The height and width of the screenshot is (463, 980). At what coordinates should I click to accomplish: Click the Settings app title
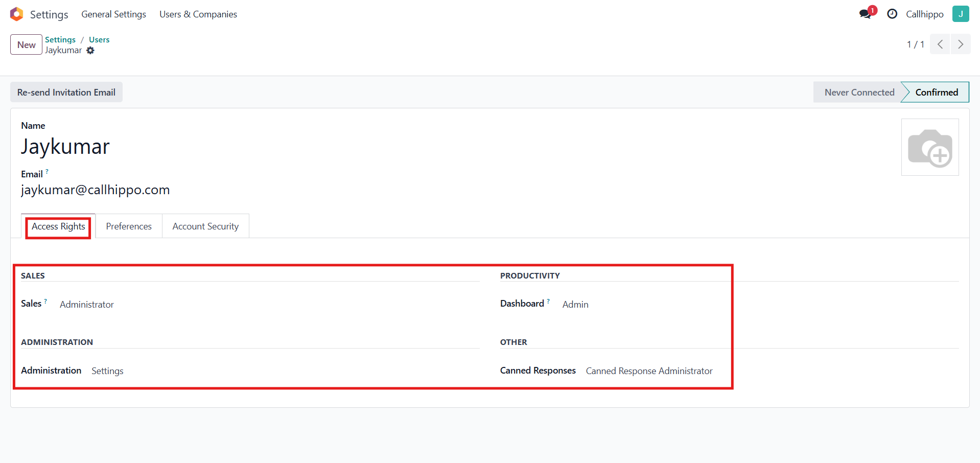pyautogui.click(x=49, y=15)
